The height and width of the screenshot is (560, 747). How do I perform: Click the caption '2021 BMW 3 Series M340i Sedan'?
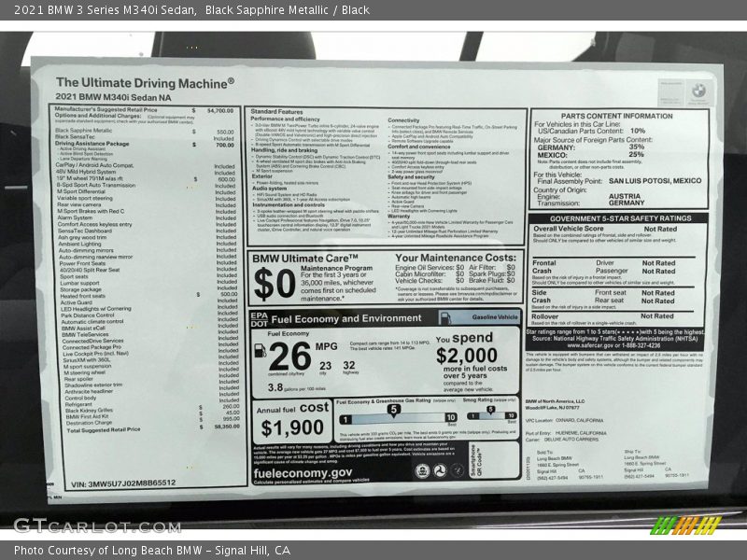pos(106,10)
